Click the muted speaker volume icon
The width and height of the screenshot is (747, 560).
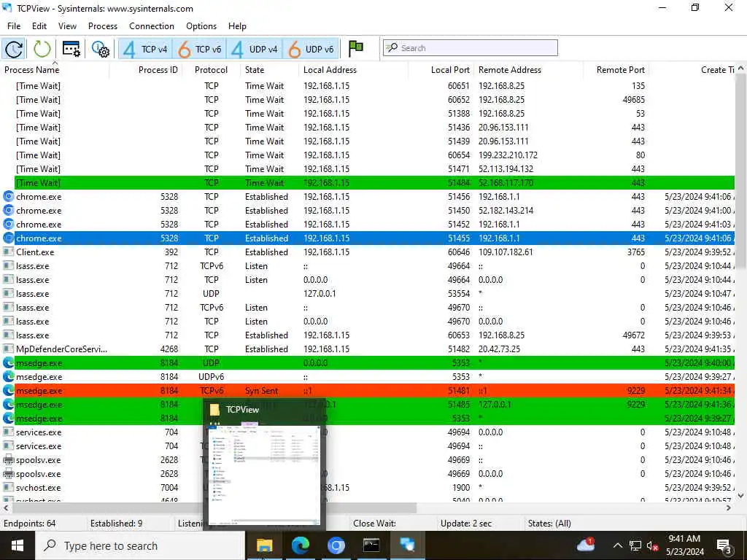(653, 545)
